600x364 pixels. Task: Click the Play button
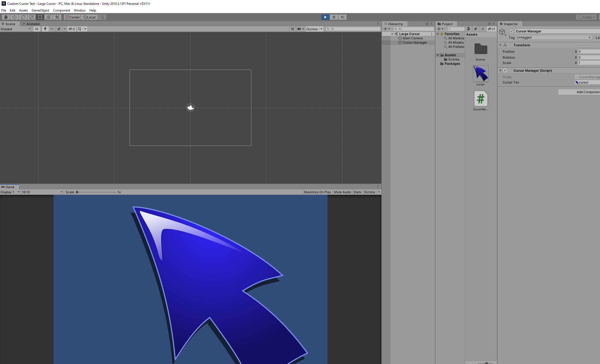325,17
